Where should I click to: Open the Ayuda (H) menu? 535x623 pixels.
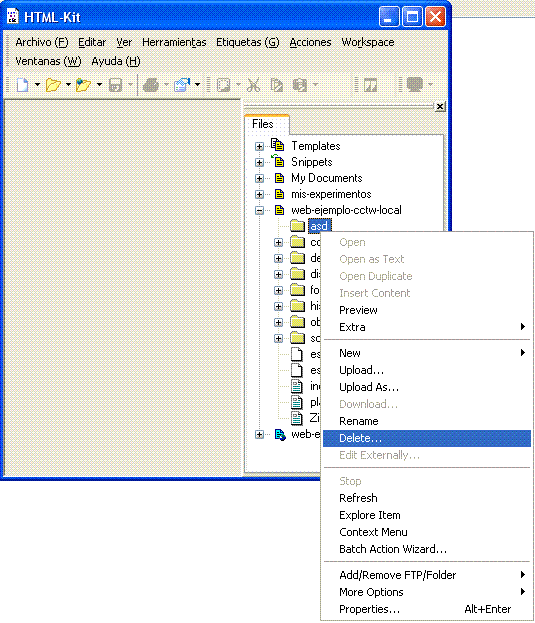[x=116, y=61]
